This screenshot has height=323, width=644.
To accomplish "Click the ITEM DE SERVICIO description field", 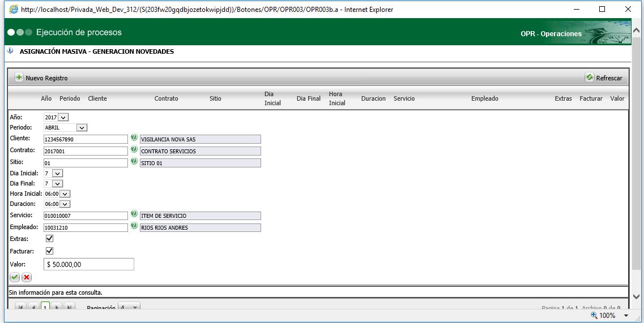I will click(x=201, y=216).
